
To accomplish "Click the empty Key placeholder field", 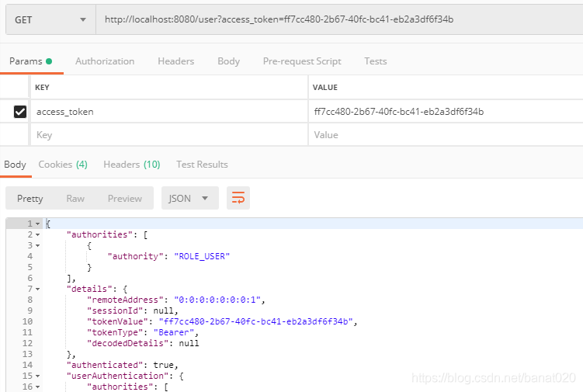I will pos(167,135).
